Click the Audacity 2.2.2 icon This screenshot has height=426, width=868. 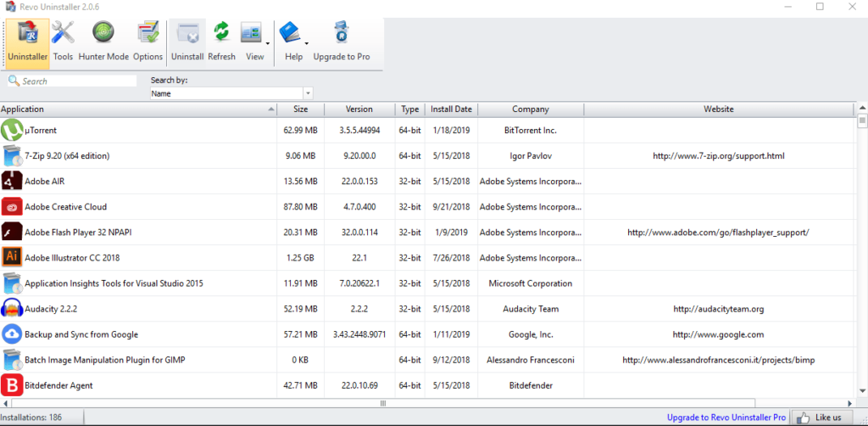(x=12, y=309)
